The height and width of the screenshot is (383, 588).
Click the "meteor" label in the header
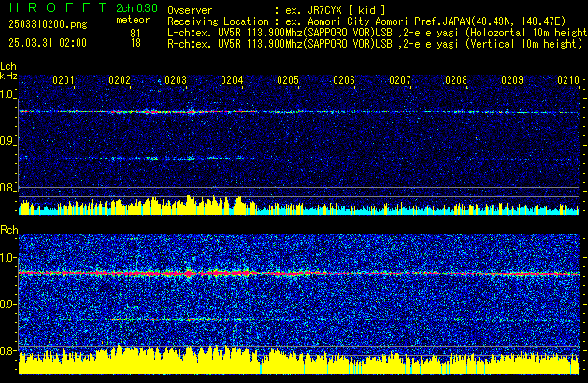(x=133, y=20)
